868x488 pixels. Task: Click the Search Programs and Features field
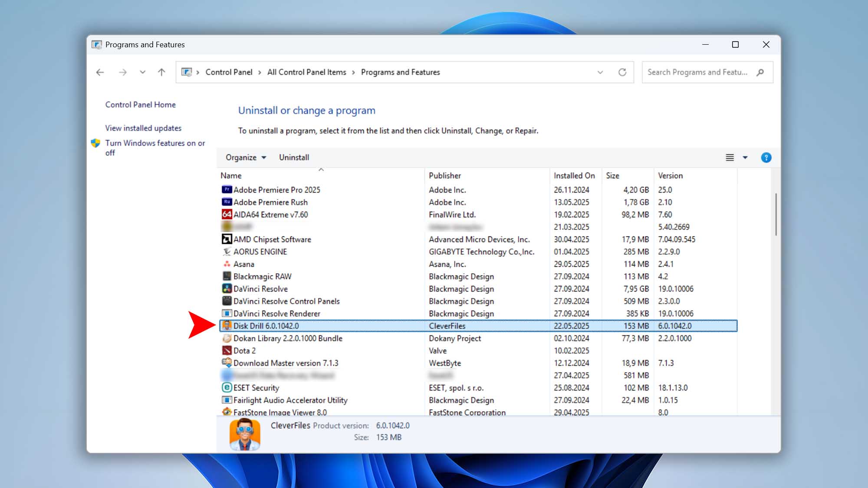[707, 72]
